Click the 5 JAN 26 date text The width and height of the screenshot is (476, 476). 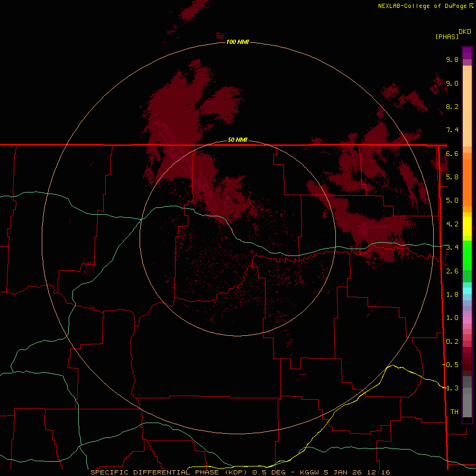click(342, 472)
